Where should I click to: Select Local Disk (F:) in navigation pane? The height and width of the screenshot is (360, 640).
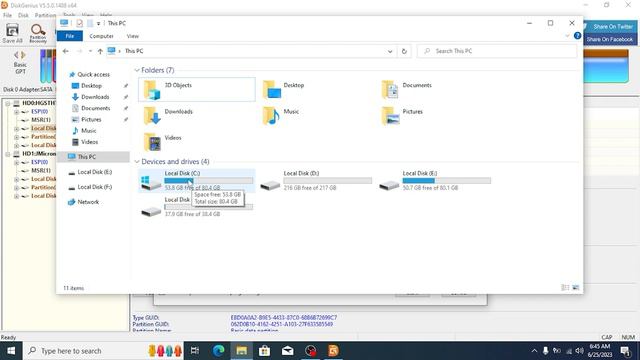95,187
